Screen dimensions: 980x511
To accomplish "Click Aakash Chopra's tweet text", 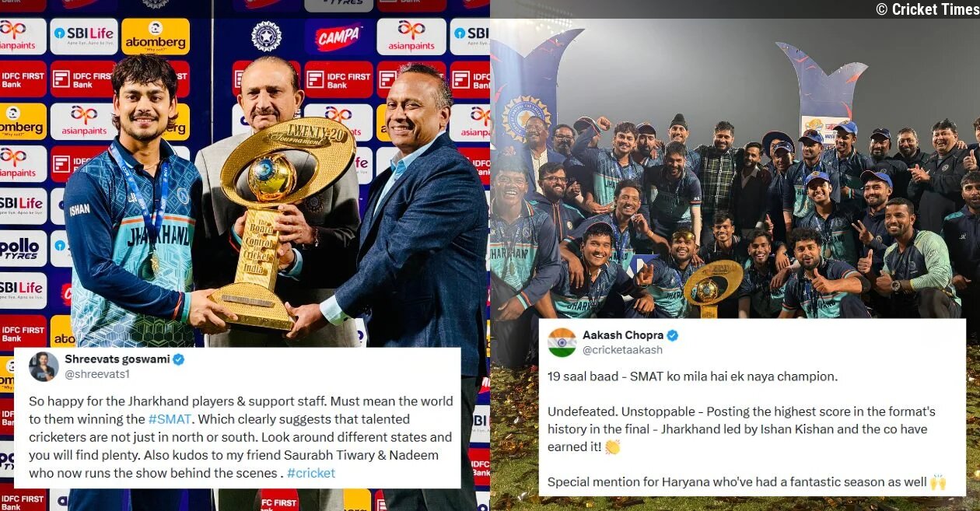I will (x=741, y=429).
